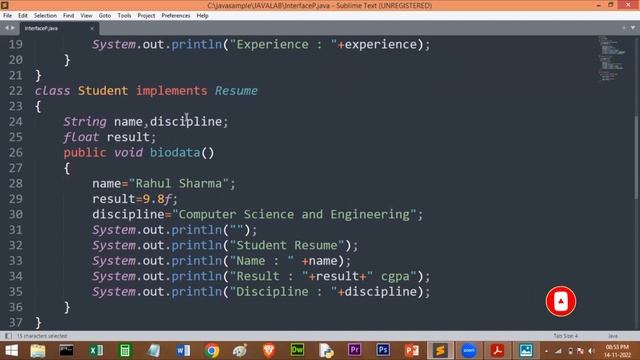640x360 pixels.
Task: Click the "Student Resume" string on line 32
Action: point(287,245)
